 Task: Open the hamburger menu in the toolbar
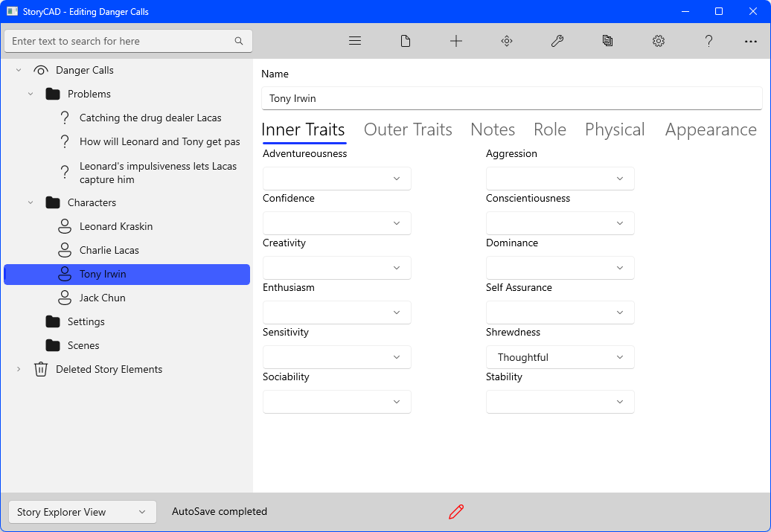click(355, 41)
